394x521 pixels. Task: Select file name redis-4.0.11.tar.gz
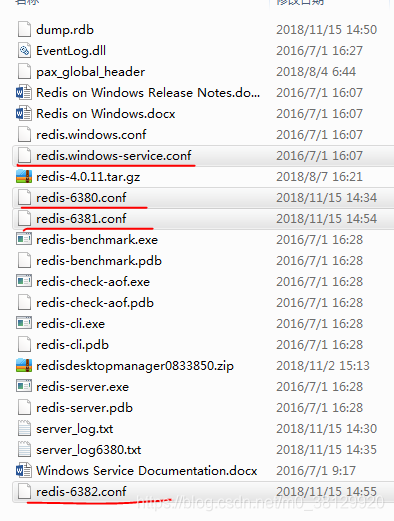88,177
